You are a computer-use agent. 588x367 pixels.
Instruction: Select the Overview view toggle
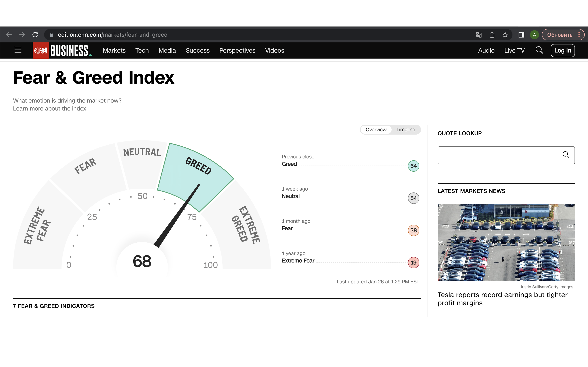pyautogui.click(x=376, y=130)
